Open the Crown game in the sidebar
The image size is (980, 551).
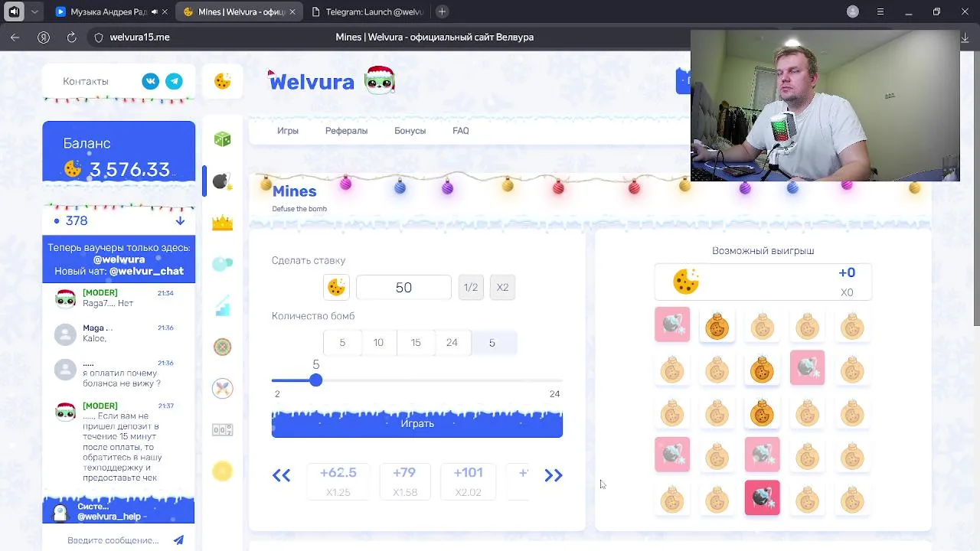click(222, 223)
